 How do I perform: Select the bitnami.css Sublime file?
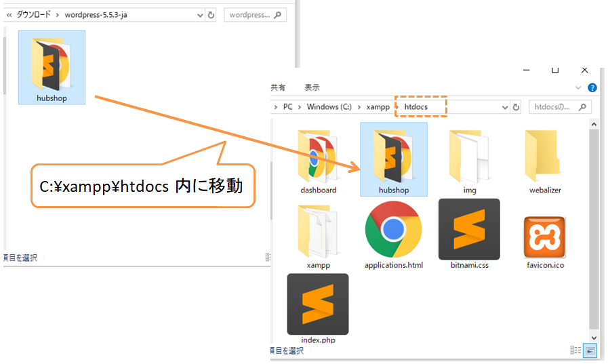(x=469, y=234)
